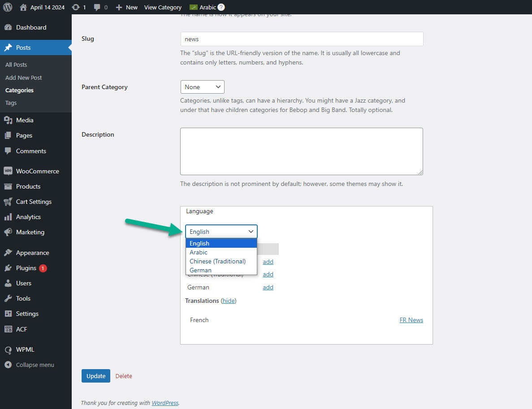
Task: Click the Plugins plug icon
Action: (8, 268)
